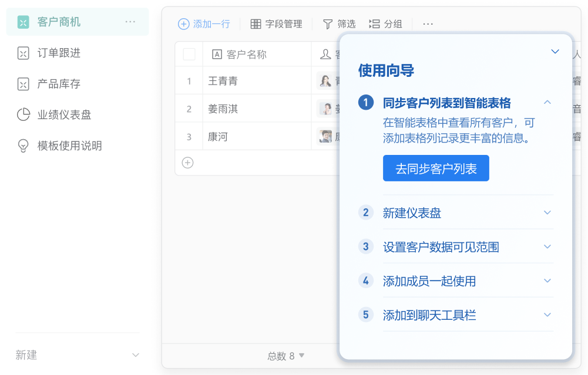Open the 订单跟进 table icon

(23, 53)
